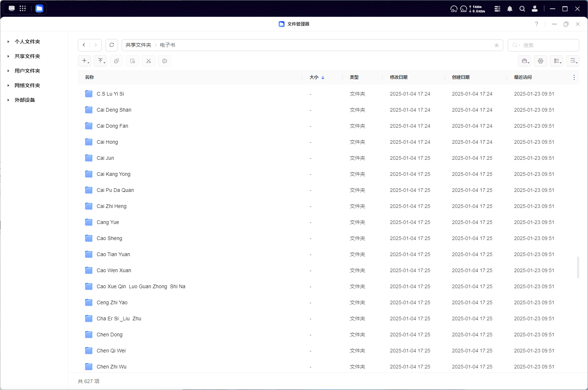Open the column options three-dot menu
The image size is (588, 390).
point(574,77)
